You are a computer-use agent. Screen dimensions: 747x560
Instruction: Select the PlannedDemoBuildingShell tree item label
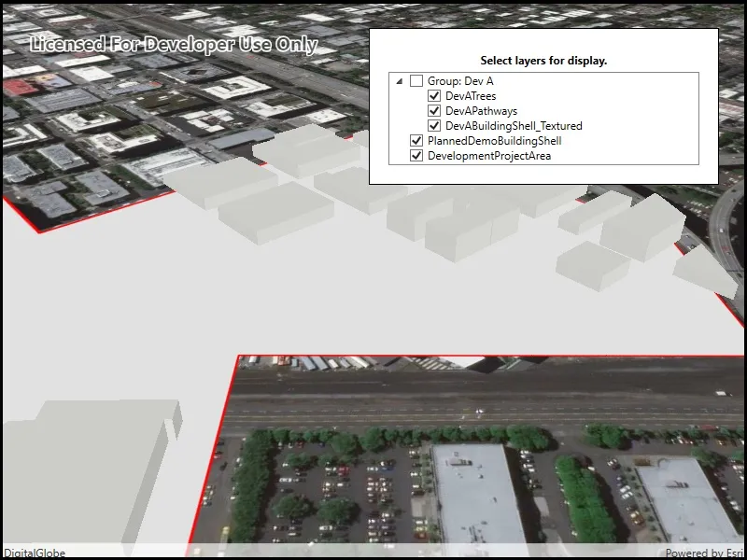pyautogui.click(x=495, y=141)
